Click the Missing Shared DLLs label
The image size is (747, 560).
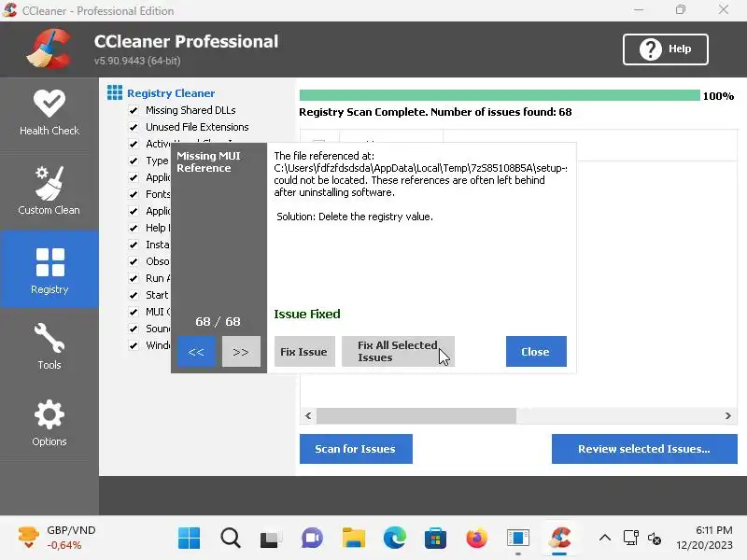190,110
